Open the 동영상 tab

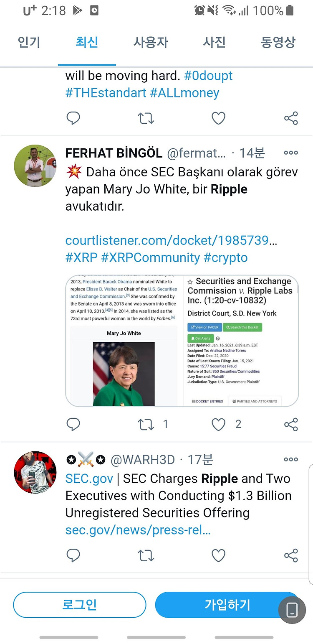(278, 42)
